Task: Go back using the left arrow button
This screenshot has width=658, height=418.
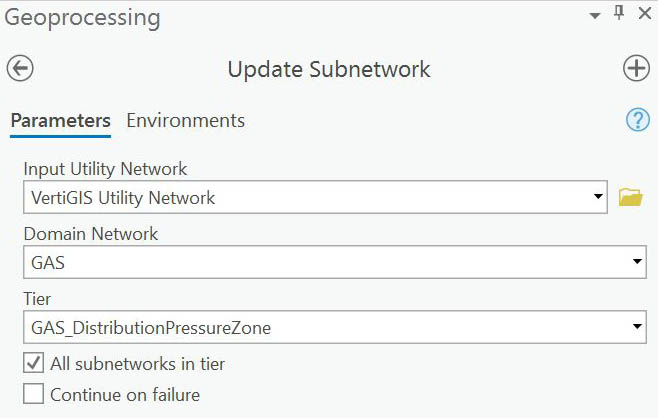Action: [x=20, y=68]
